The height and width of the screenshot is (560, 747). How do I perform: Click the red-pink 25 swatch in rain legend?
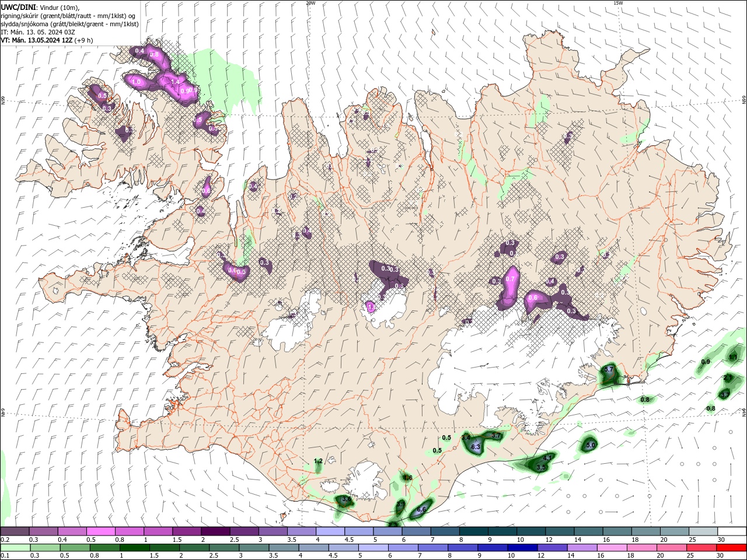point(702,548)
